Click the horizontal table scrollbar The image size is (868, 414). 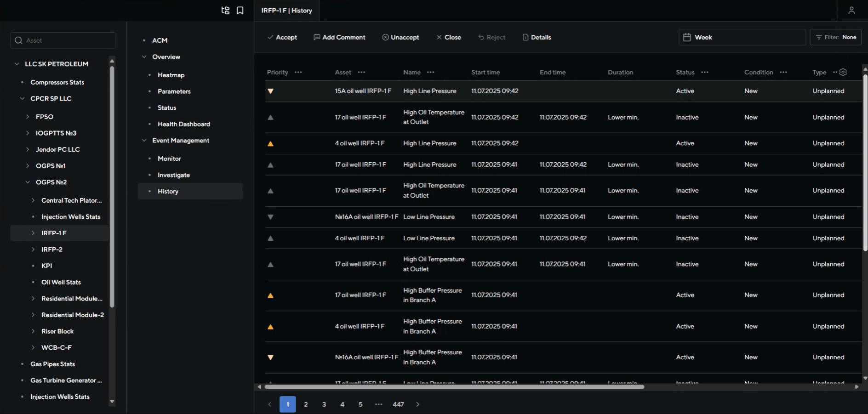pos(454,387)
